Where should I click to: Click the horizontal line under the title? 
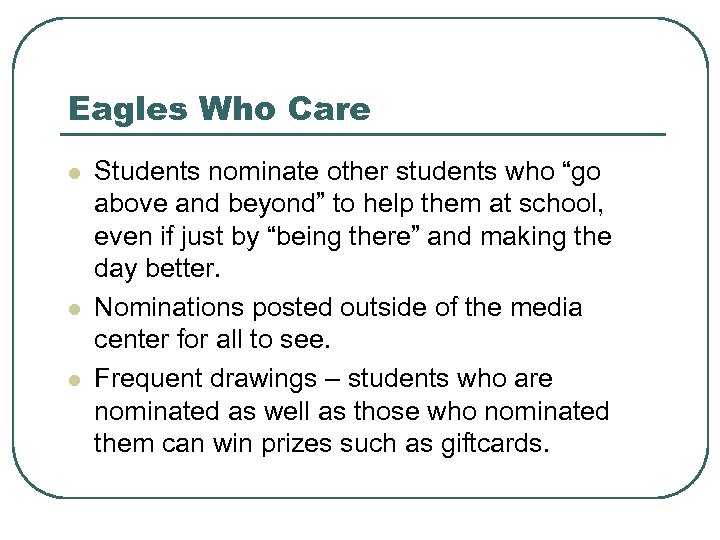coord(366,134)
